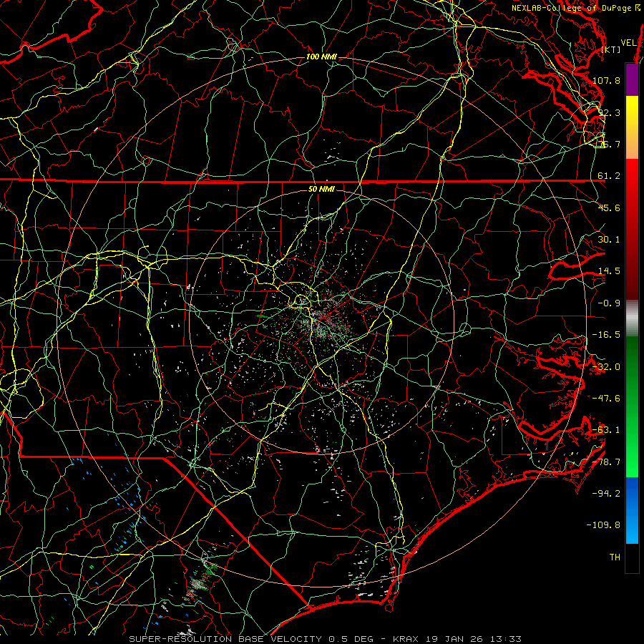
Task: Click the "100 NMI" range ring label
Action: [x=321, y=57]
